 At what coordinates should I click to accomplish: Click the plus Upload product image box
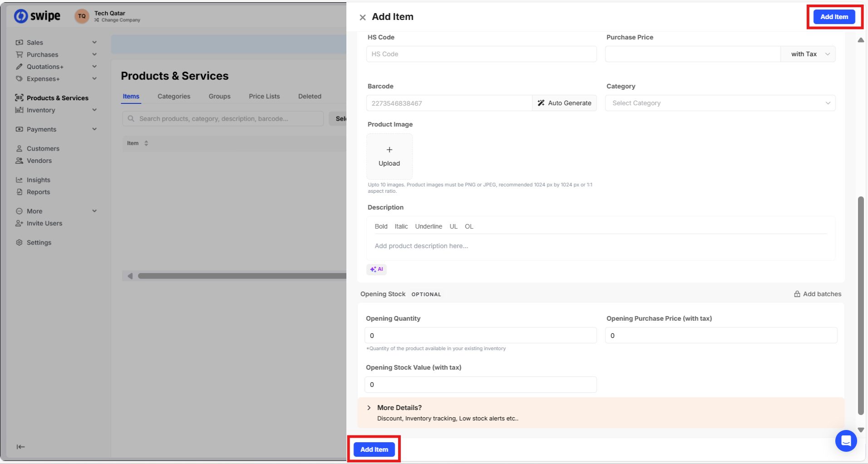tap(389, 156)
